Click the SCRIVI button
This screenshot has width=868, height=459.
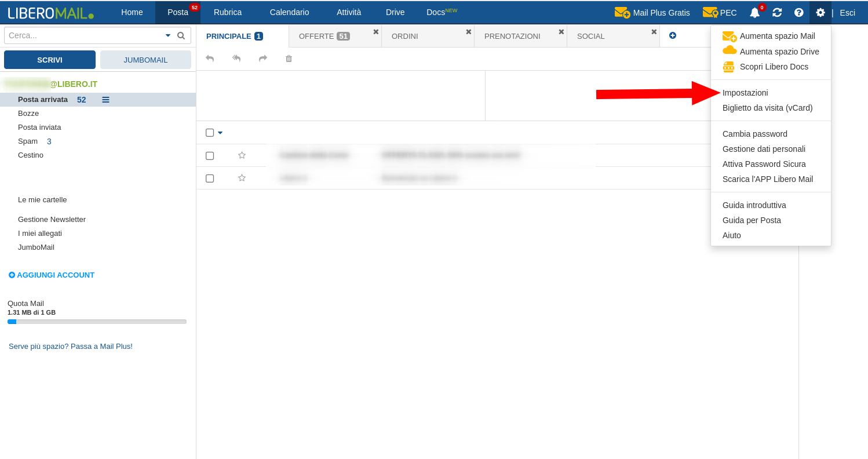tap(50, 60)
